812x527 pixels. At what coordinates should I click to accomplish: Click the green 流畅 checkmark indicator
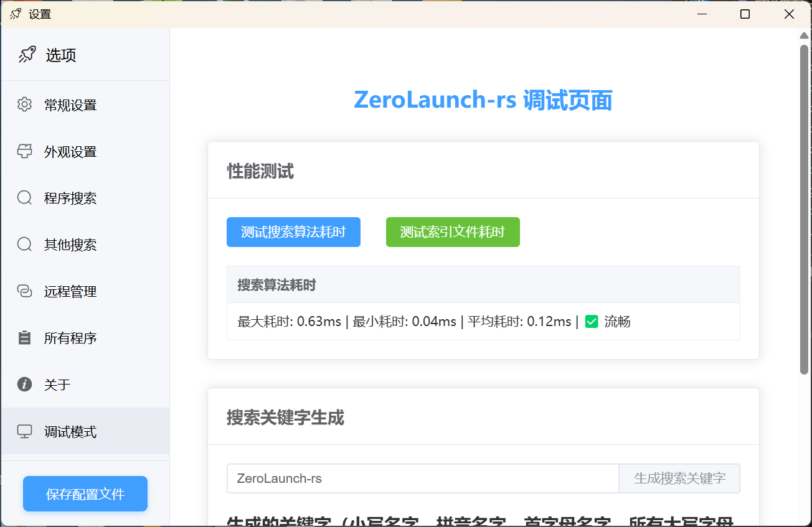tap(592, 322)
